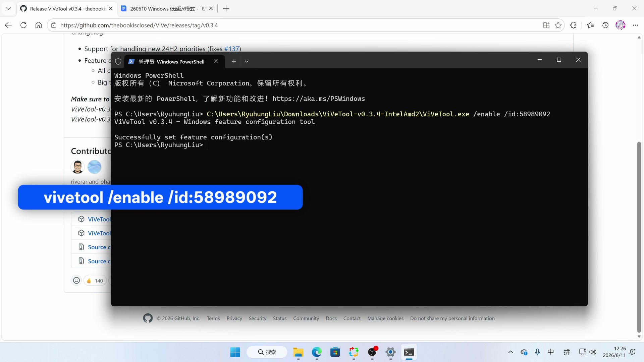This screenshot has height=362, width=644.
Task: Reload the GitHub release page
Action: click(x=23, y=25)
